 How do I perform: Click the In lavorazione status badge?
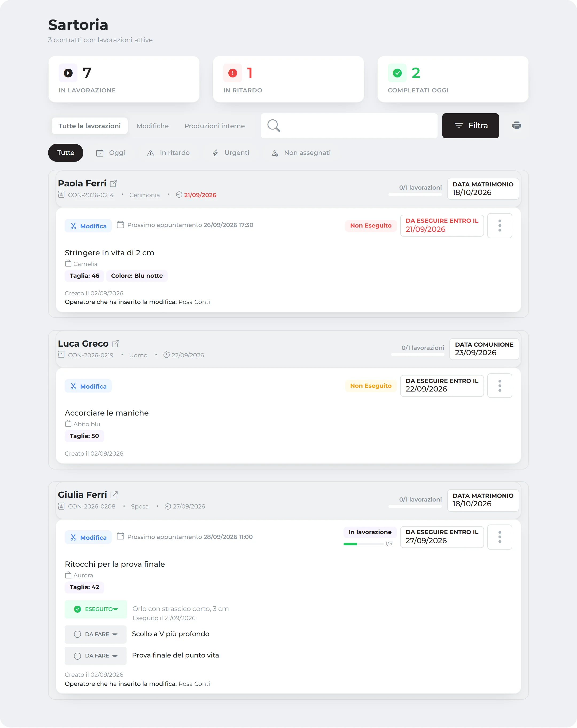tap(370, 532)
